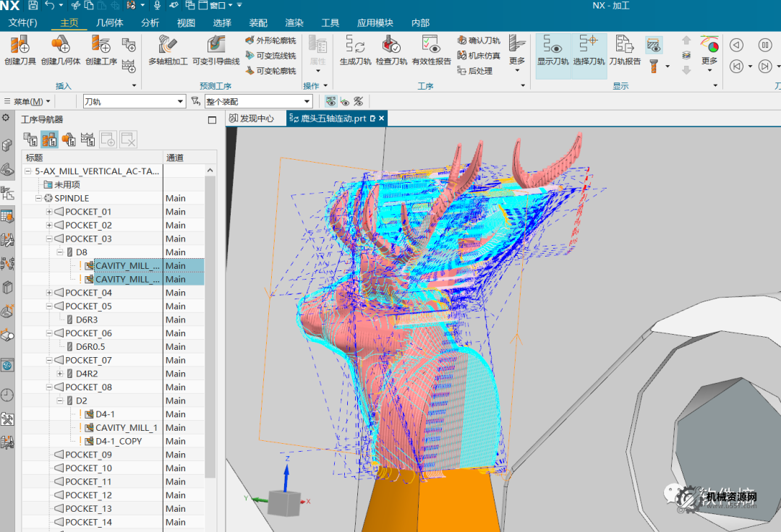The height and width of the screenshot is (532, 781).
Task: Click the 创建刀具 (Create Tool) icon
Action: pyautogui.click(x=20, y=45)
